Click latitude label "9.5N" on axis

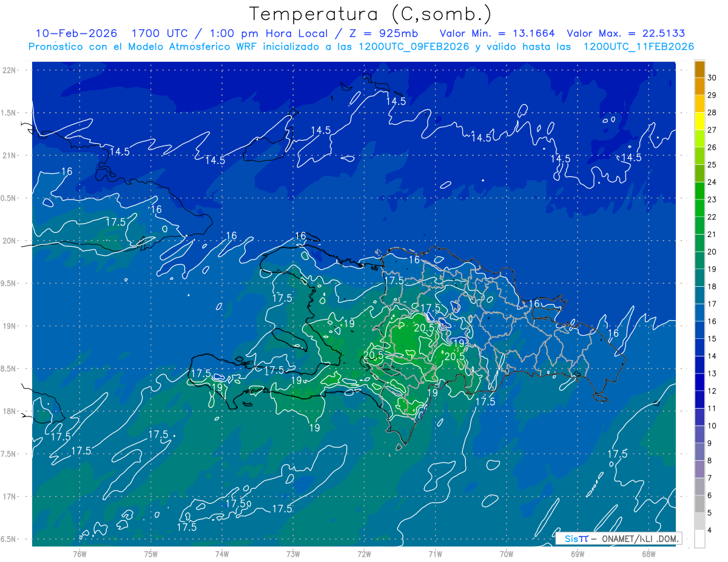pyautogui.click(x=9, y=284)
